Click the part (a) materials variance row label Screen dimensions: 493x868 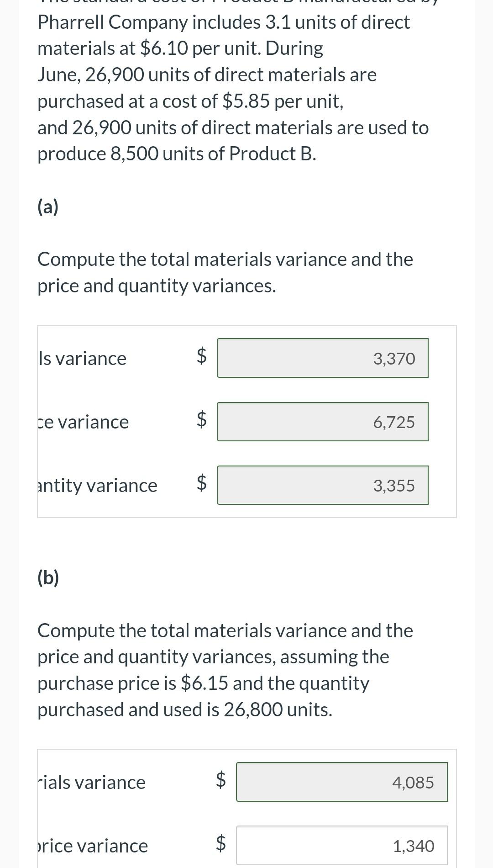pos(82,358)
